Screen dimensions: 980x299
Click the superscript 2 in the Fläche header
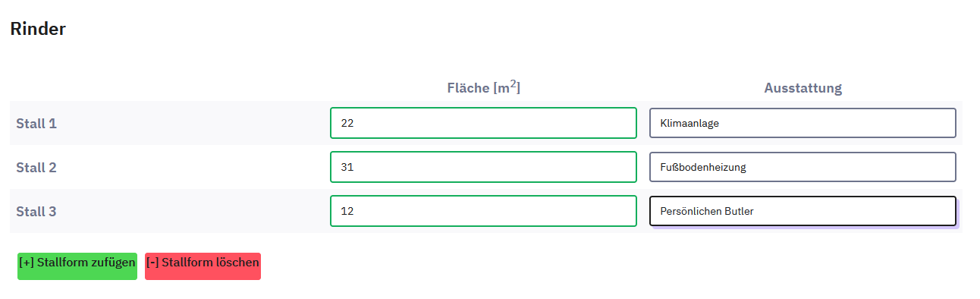[513, 83]
